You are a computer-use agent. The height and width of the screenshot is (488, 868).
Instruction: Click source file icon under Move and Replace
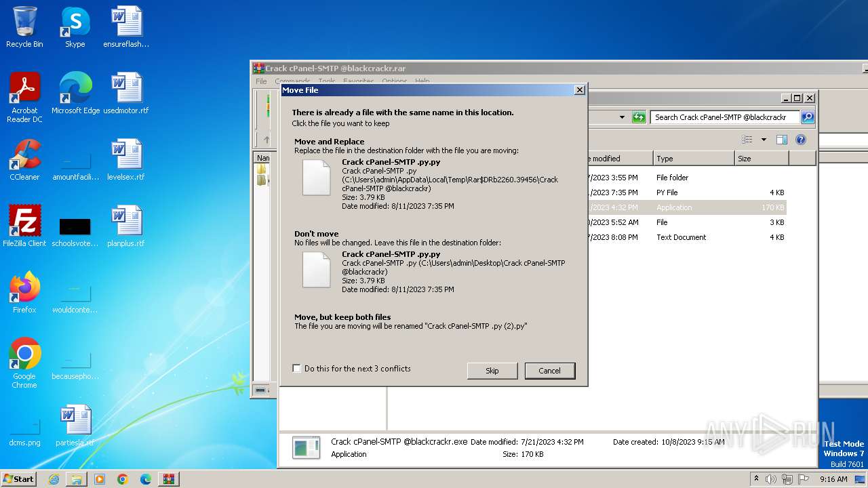[x=316, y=178]
